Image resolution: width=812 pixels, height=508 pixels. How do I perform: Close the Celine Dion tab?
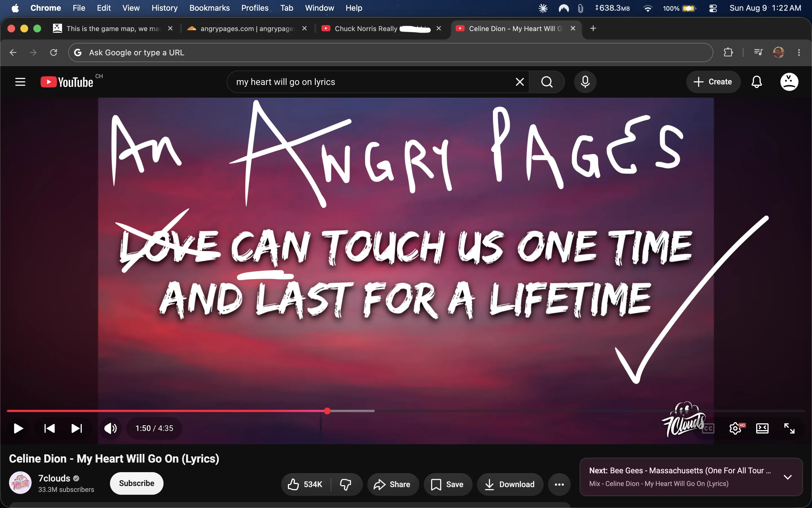point(573,28)
